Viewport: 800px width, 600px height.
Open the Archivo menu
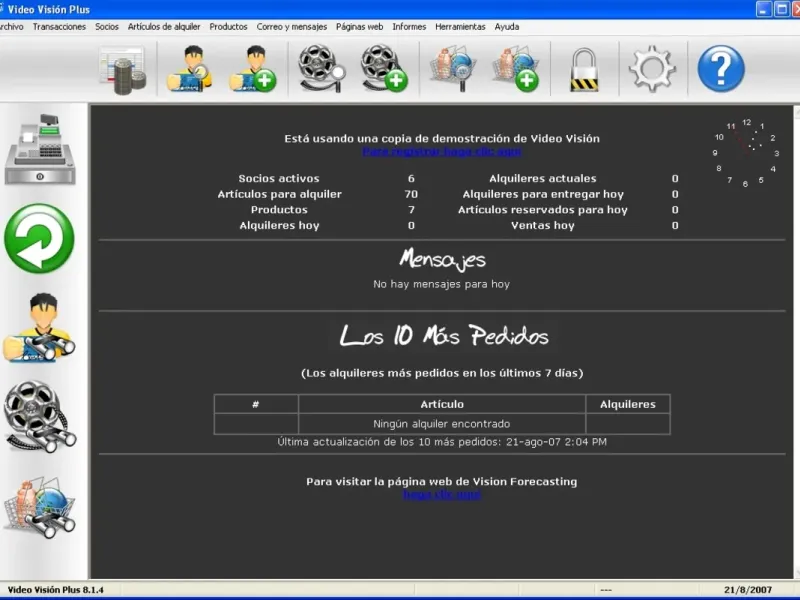coord(11,27)
